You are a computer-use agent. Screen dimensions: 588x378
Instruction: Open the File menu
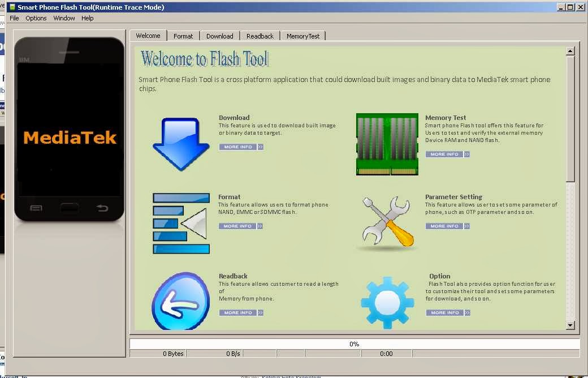pyautogui.click(x=14, y=18)
